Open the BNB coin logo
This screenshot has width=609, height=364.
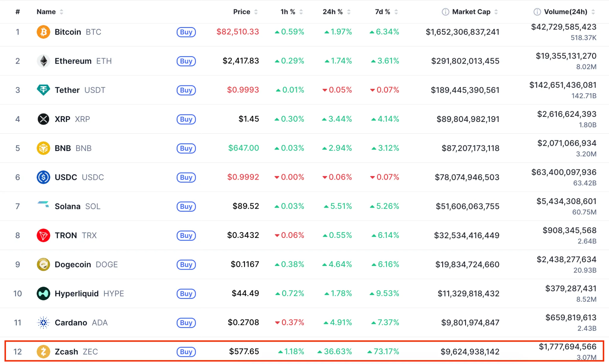pyautogui.click(x=43, y=148)
